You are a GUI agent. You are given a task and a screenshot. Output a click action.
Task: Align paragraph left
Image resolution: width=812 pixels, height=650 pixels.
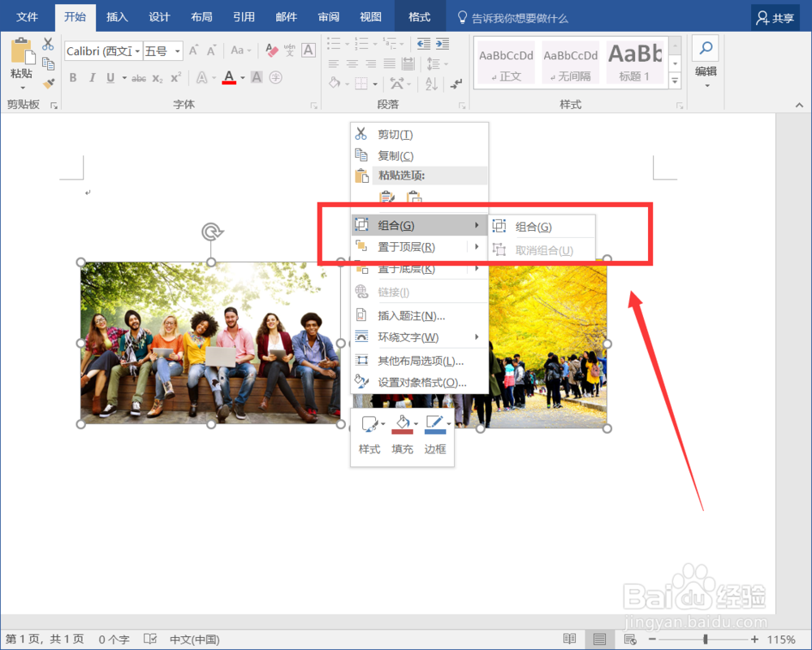pyautogui.click(x=334, y=63)
